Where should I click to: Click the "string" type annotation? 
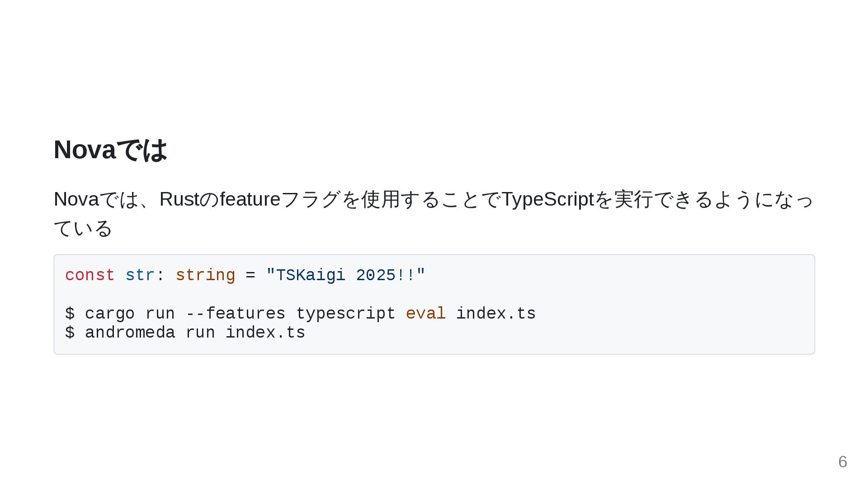205,275
